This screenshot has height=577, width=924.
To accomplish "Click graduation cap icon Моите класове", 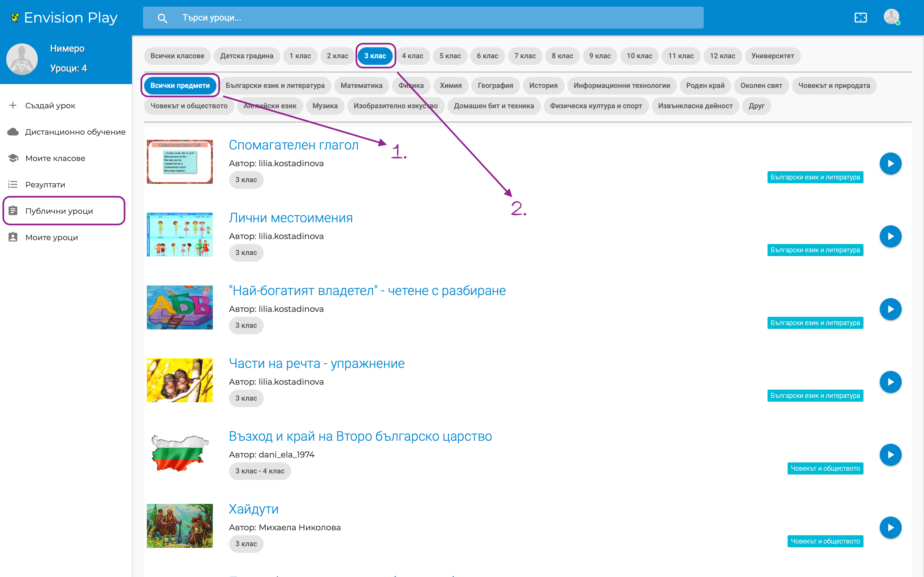I will coord(13,158).
